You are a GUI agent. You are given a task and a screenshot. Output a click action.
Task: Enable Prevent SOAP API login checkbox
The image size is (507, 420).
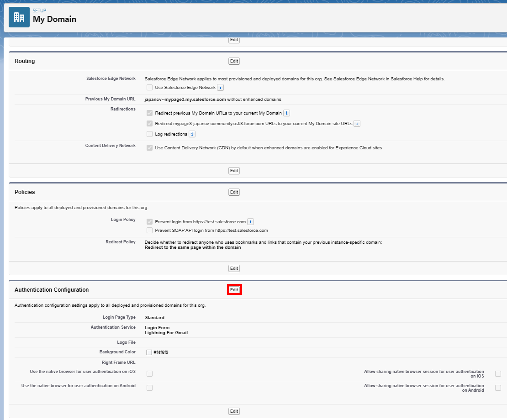click(149, 230)
